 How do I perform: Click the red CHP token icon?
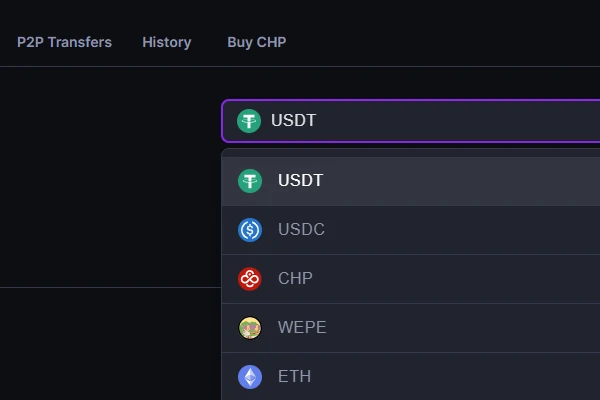[x=250, y=279]
